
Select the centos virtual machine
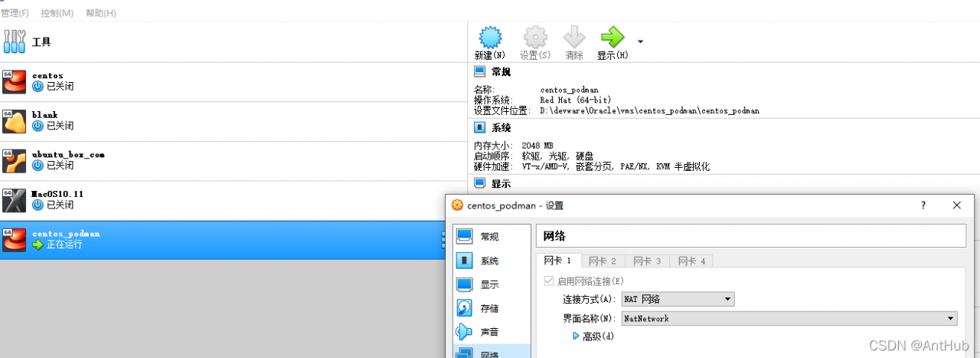click(234, 82)
